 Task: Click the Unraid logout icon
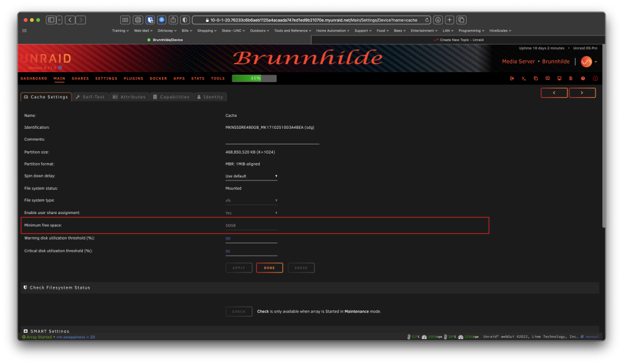click(511, 78)
